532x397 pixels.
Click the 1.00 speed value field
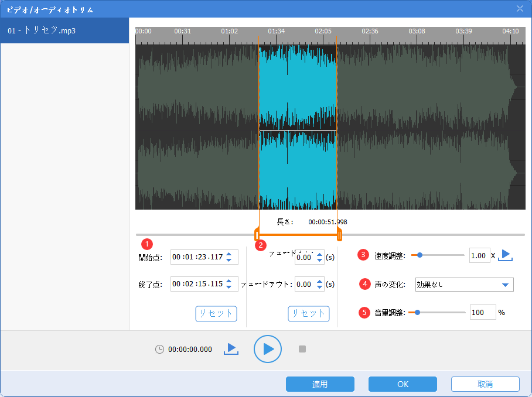click(x=479, y=256)
